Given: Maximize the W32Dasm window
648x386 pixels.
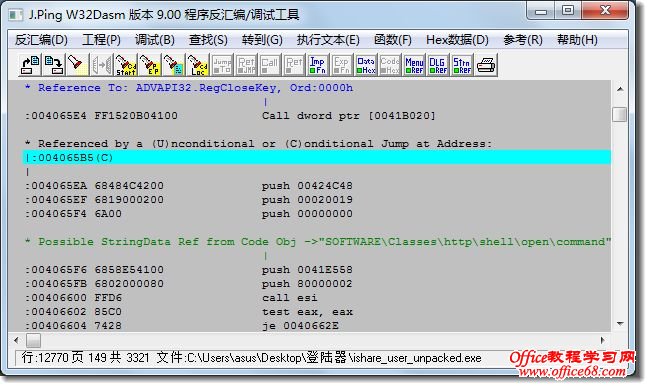Looking at the screenshot, I should pos(568,11).
